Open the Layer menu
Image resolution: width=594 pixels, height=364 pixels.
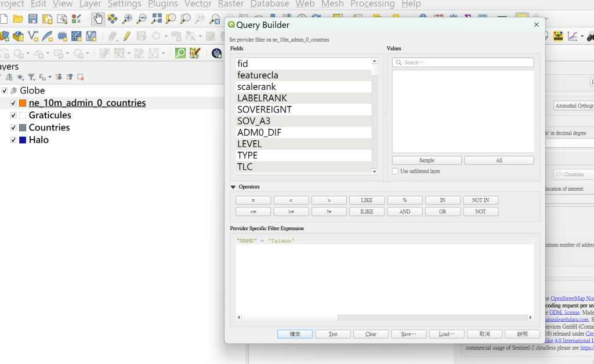[x=90, y=4]
